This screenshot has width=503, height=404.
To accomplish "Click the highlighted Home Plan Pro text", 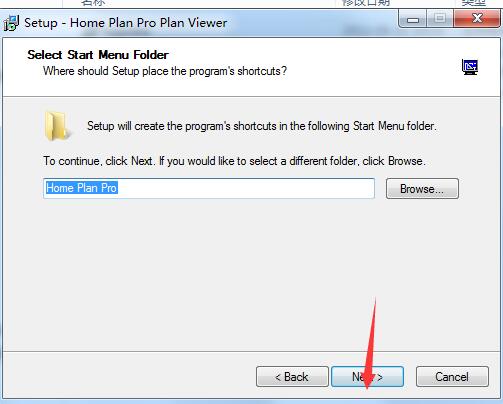I will 82,188.
